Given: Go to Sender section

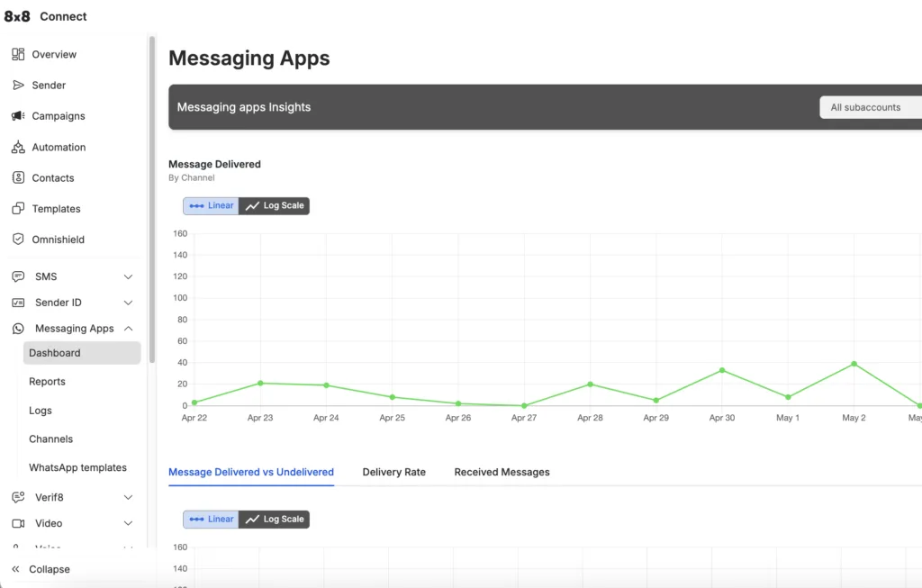Looking at the screenshot, I should coord(49,86).
